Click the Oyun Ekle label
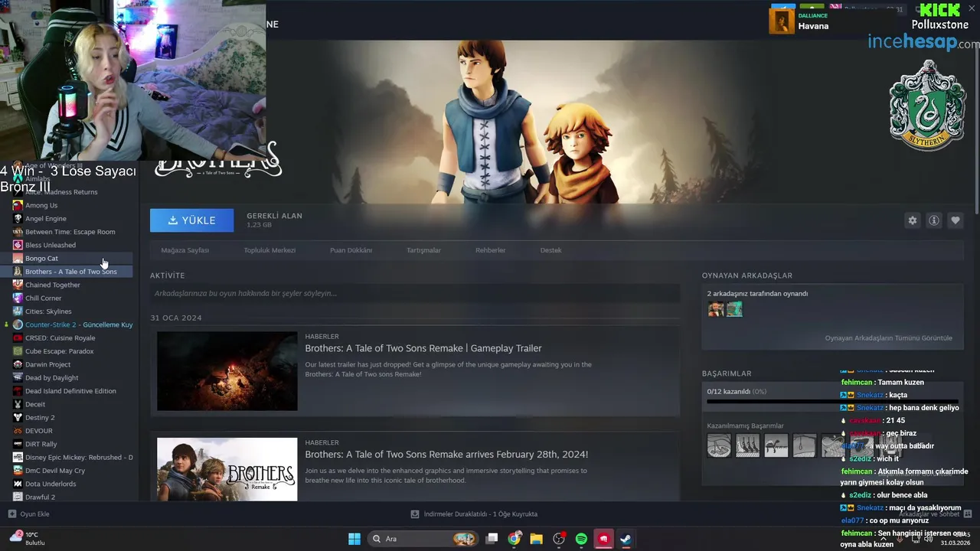Viewport: 980px width, 551px height. point(34,514)
